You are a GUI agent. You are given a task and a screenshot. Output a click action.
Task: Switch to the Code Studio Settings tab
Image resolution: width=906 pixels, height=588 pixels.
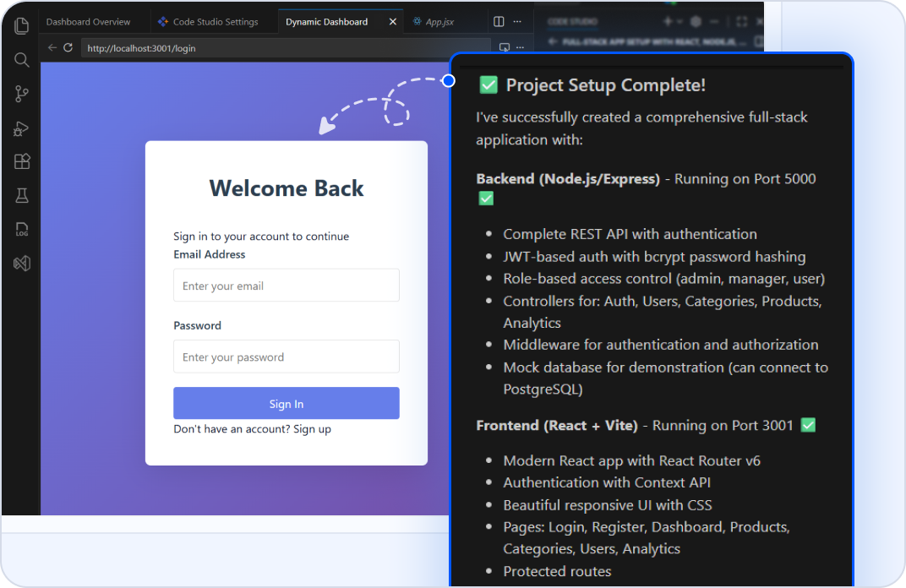coord(215,22)
